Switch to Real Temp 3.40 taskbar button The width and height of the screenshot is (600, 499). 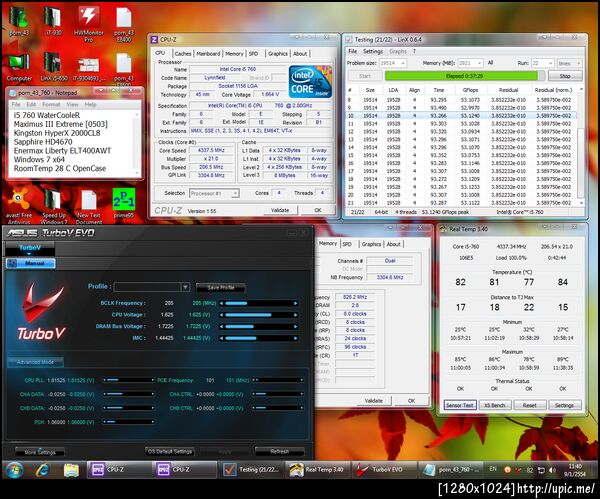point(317,470)
